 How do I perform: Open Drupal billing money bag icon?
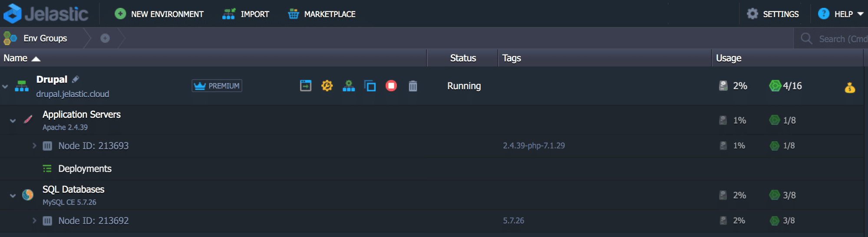tap(850, 87)
